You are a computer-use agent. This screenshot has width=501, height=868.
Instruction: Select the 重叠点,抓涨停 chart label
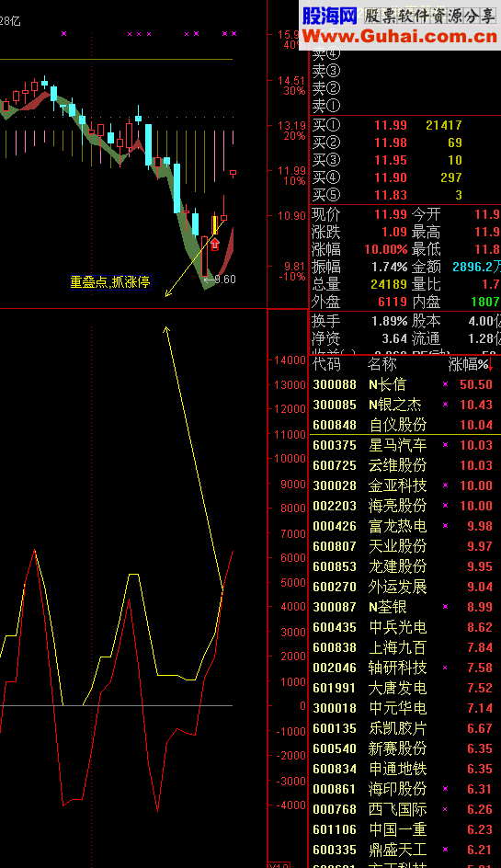tap(110, 282)
